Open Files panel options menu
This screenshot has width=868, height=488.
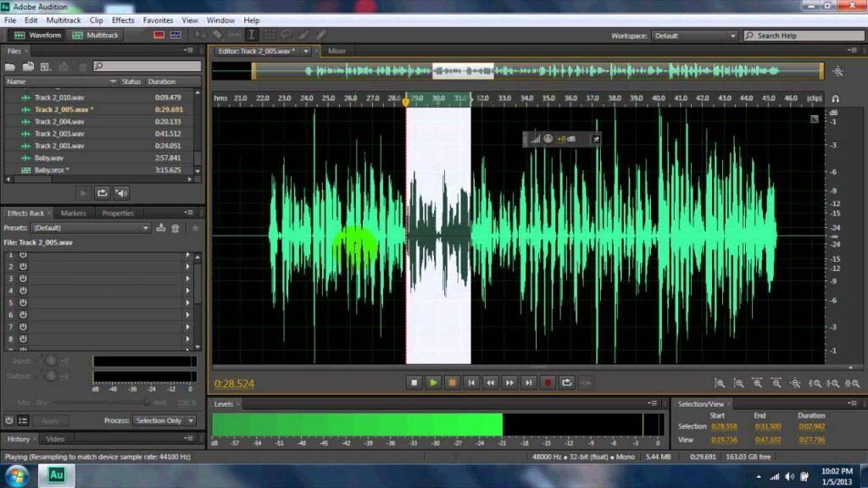pos(189,50)
